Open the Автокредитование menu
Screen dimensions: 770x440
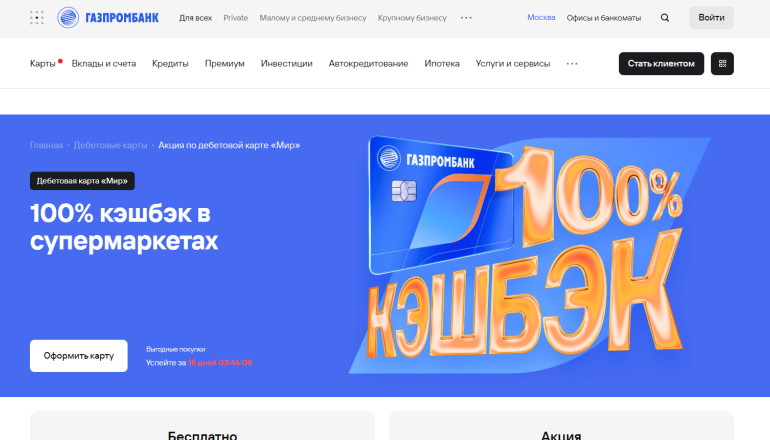coord(368,63)
